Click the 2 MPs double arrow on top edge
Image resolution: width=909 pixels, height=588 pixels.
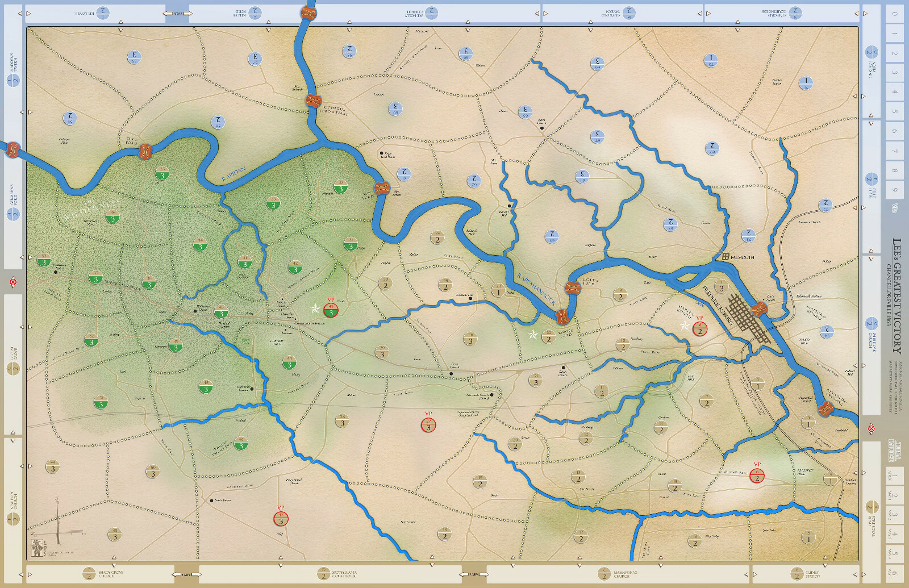click(x=177, y=13)
